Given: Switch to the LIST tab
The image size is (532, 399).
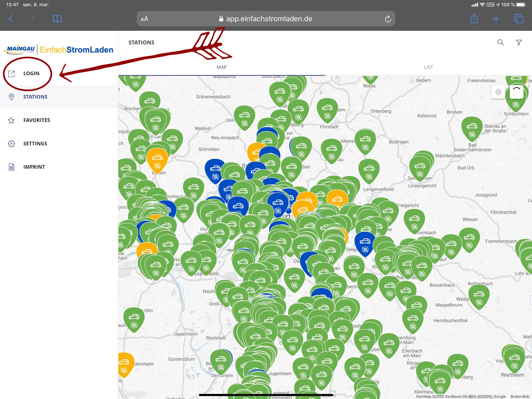Looking at the screenshot, I should (x=428, y=67).
